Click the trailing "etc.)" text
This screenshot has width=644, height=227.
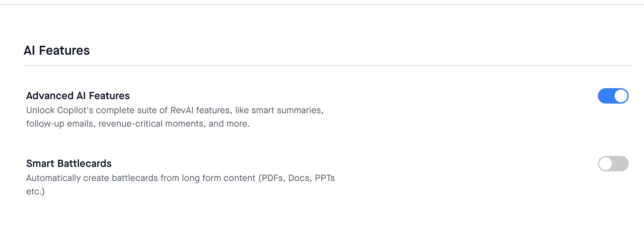(x=35, y=192)
